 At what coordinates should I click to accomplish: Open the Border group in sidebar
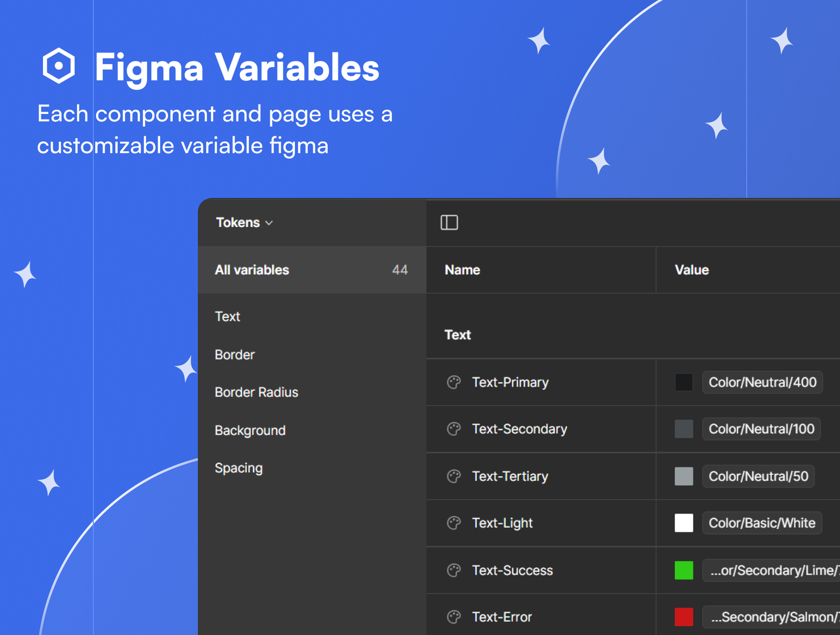[235, 355]
